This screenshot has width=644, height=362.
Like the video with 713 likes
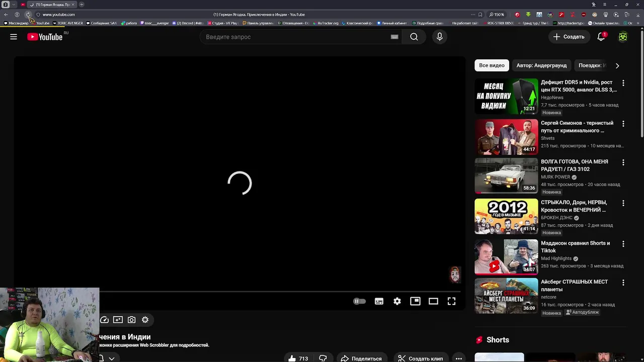(297, 358)
